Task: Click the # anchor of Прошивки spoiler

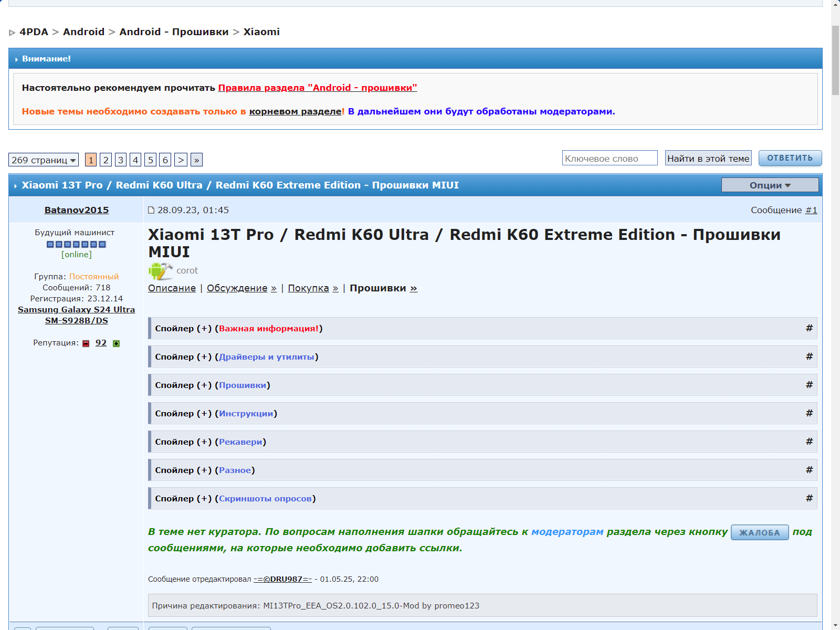Action: [809, 385]
